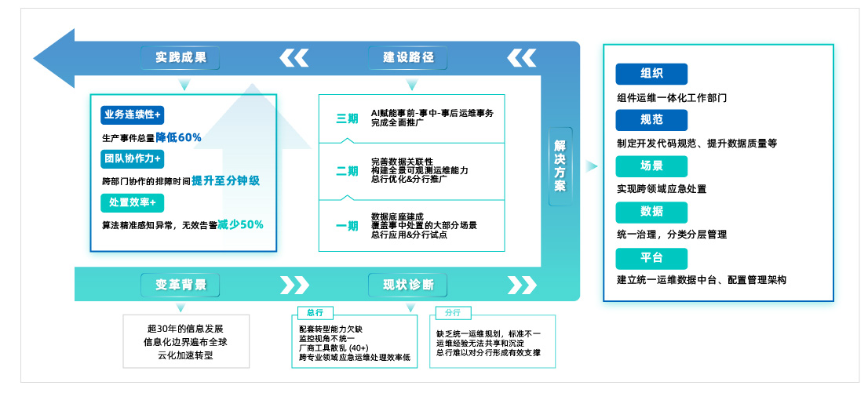Click the vertical 解决方案 label
The width and height of the screenshot is (868, 393).
point(560,166)
